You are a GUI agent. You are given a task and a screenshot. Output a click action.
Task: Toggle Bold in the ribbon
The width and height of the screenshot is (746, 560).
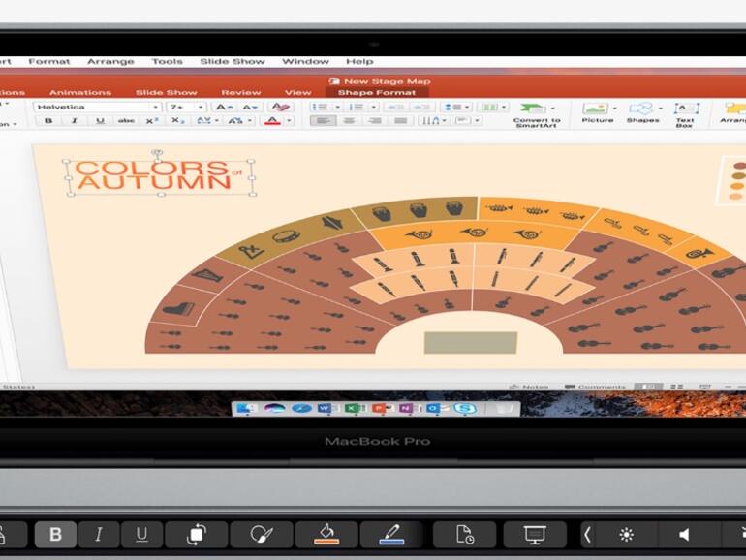click(x=48, y=121)
